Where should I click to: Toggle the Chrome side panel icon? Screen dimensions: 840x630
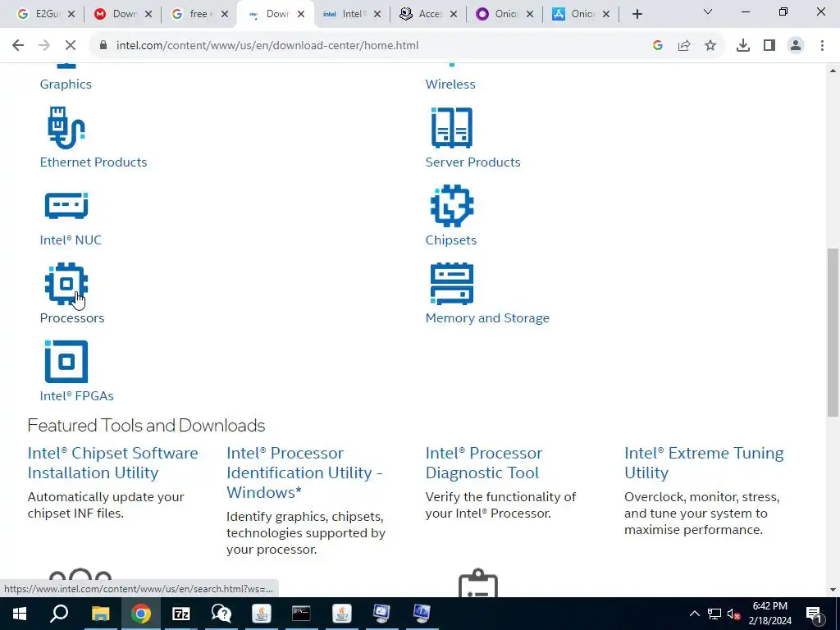769,46
